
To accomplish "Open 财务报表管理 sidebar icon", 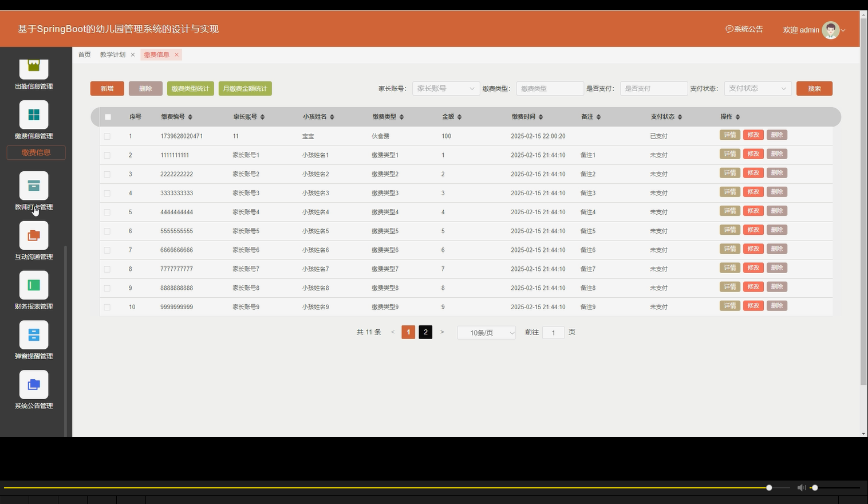I will point(34,285).
